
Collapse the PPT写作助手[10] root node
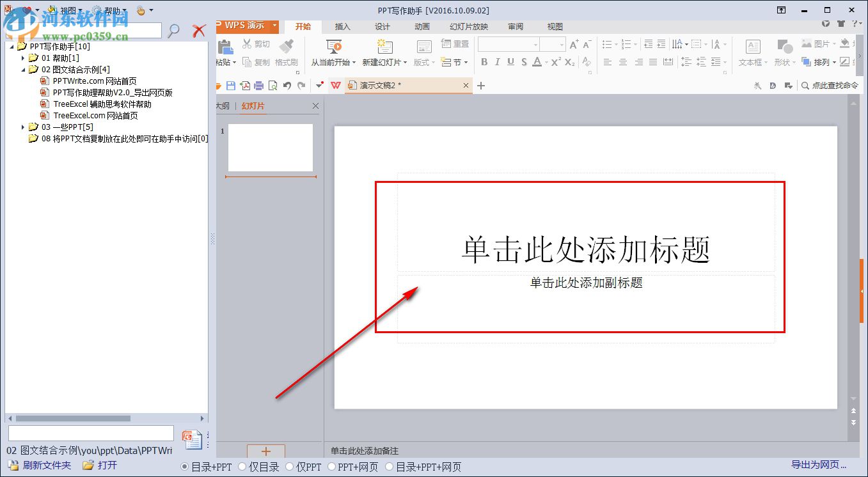(x=12, y=47)
